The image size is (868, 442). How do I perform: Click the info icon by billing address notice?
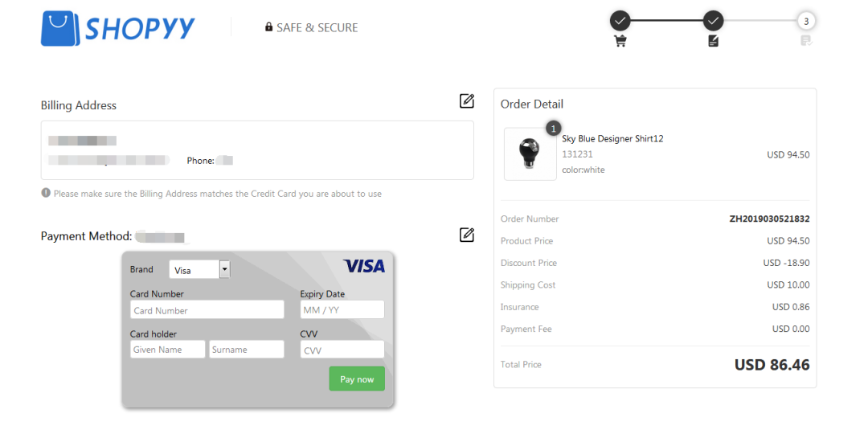click(46, 193)
